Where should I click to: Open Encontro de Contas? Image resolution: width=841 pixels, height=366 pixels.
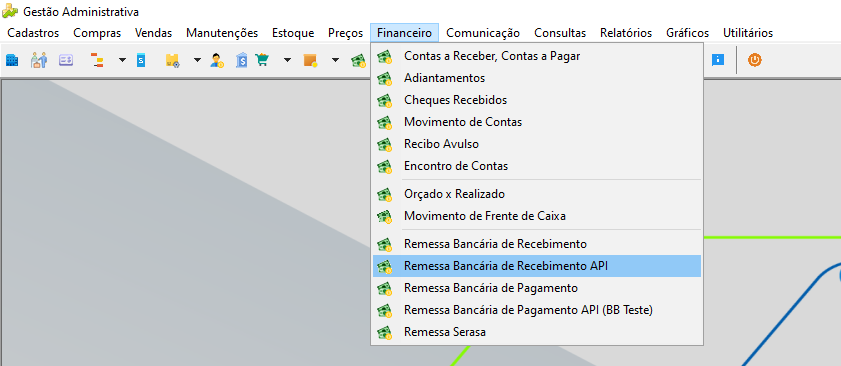[537, 166]
